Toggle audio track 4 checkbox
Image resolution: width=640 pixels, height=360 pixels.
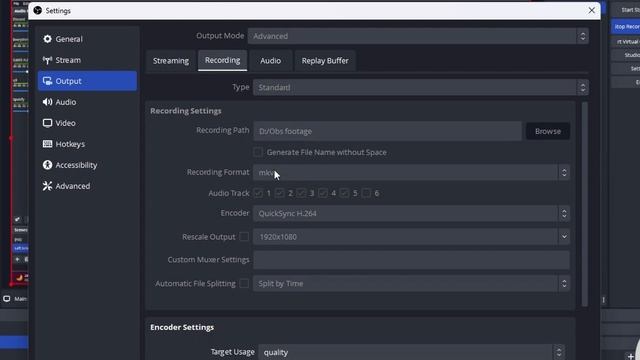323,193
